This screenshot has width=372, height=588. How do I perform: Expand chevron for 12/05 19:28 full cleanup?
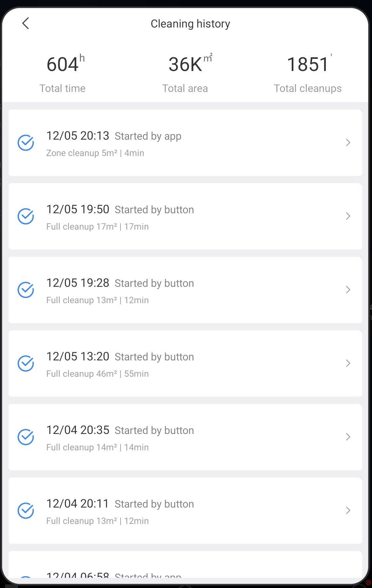pyautogui.click(x=348, y=290)
